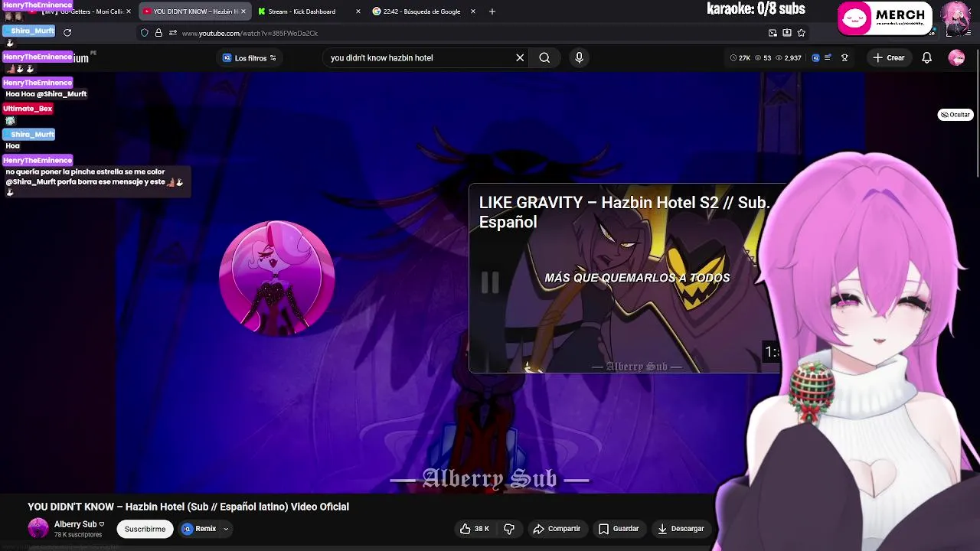This screenshot has height=551, width=980.
Task: Click the install app icon in address bar
Action: pos(787,33)
